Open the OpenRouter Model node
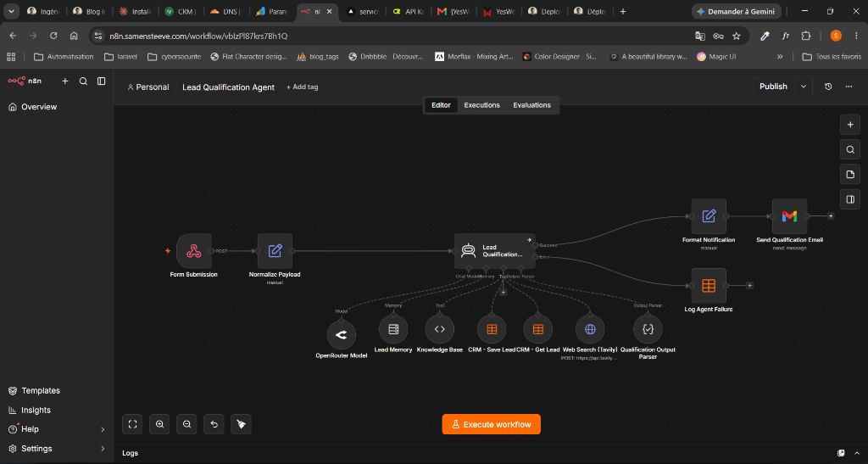The image size is (868, 464). point(341,335)
